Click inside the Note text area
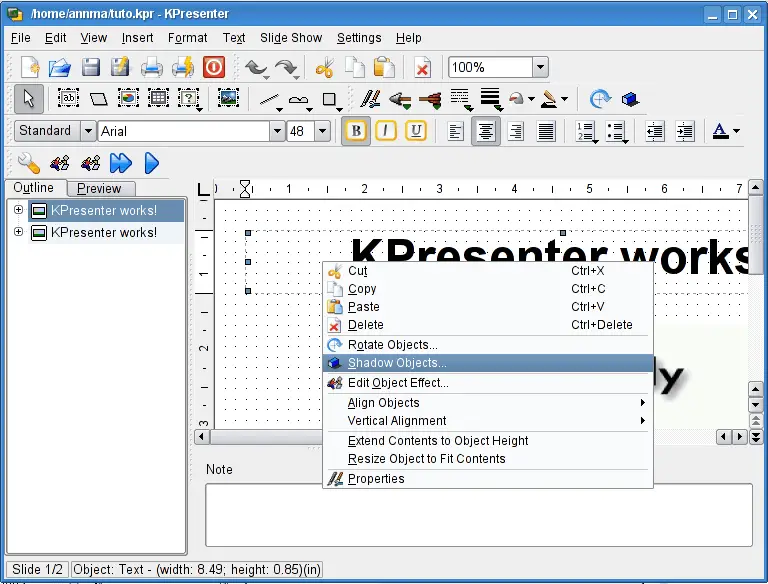This screenshot has height=584, width=768. (478, 515)
